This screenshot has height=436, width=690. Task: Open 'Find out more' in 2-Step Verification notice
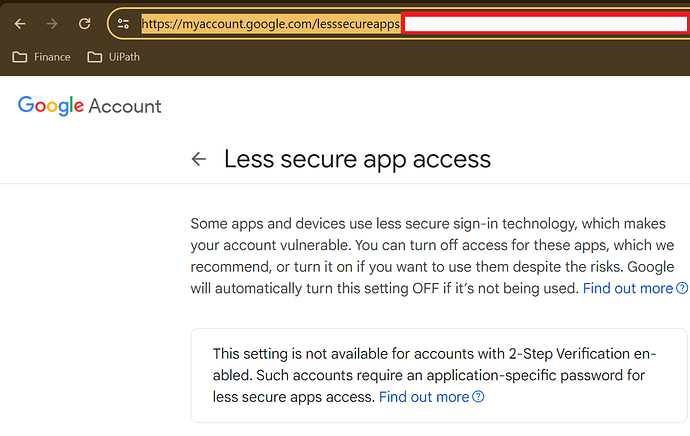click(x=424, y=397)
